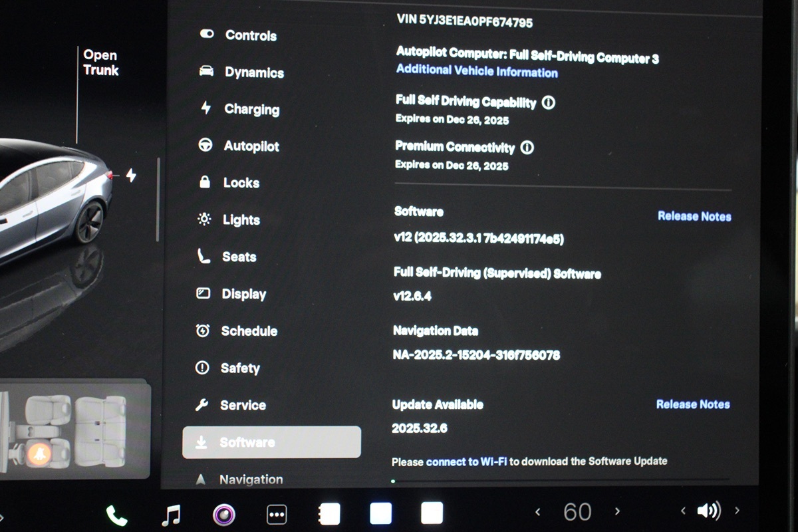Click the 2025.32.6 update version text
Screen dimensions: 798x532
click(420, 428)
